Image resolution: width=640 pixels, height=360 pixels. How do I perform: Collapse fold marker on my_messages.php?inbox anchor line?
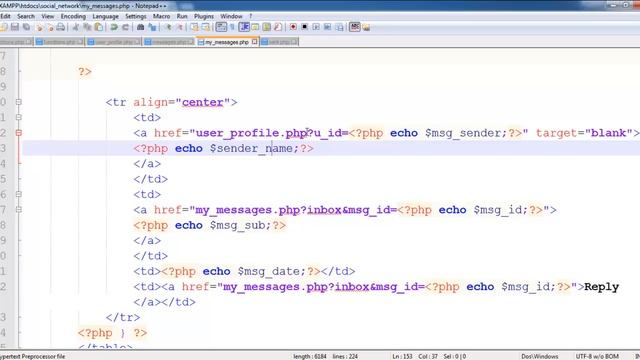19,210
